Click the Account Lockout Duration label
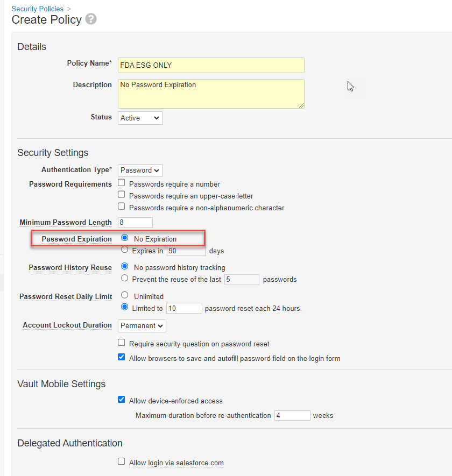Screen dimensions: 452x476 click(x=67, y=325)
